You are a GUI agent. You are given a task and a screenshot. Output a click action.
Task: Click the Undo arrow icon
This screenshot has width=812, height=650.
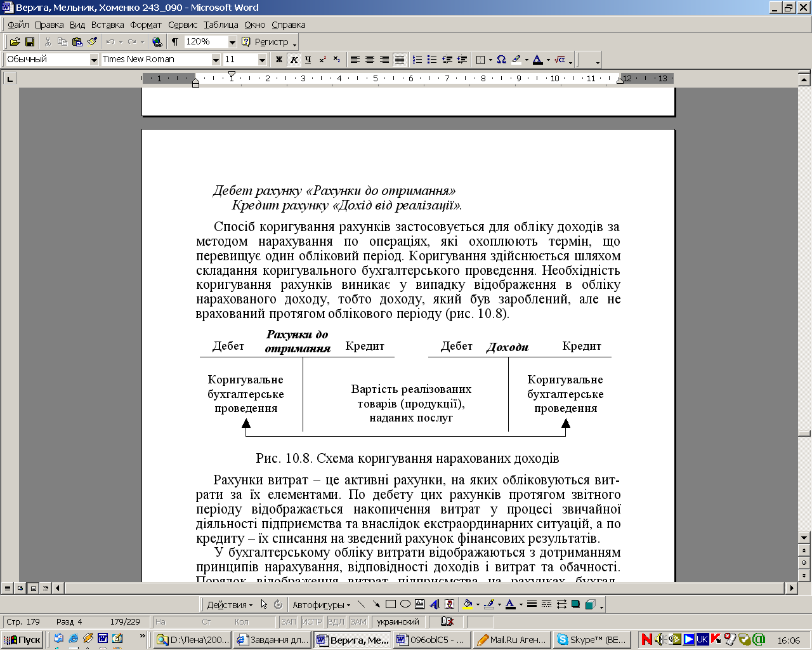click(x=110, y=42)
